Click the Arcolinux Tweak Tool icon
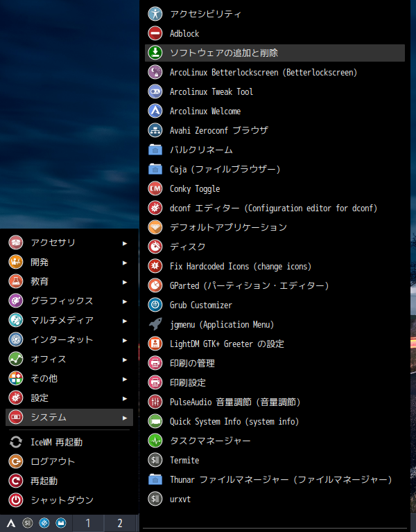 [x=155, y=91]
